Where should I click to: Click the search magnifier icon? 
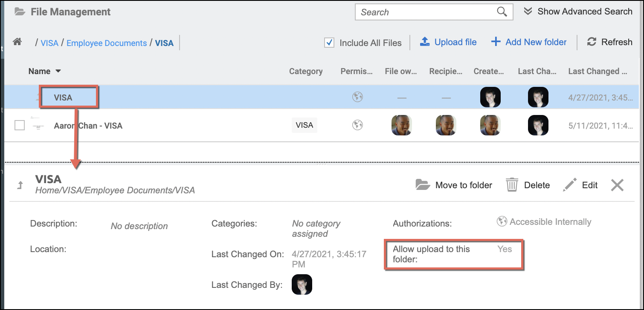click(502, 12)
